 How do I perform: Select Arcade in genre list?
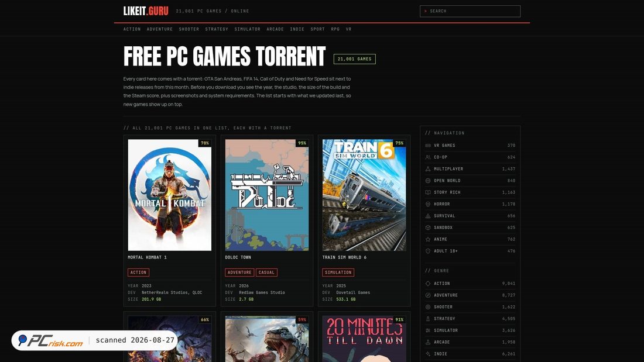pyautogui.click(x=470, y=342)
